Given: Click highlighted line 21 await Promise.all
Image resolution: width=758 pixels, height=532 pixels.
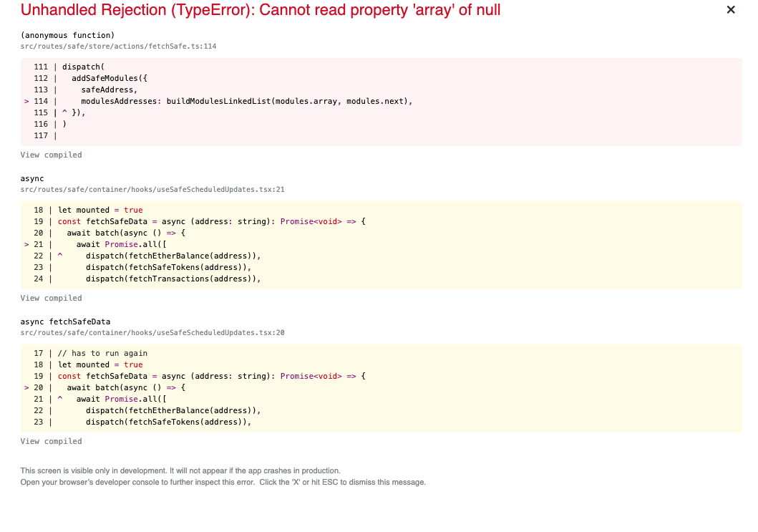Looking at the screenshot, I should click(96, 244).
